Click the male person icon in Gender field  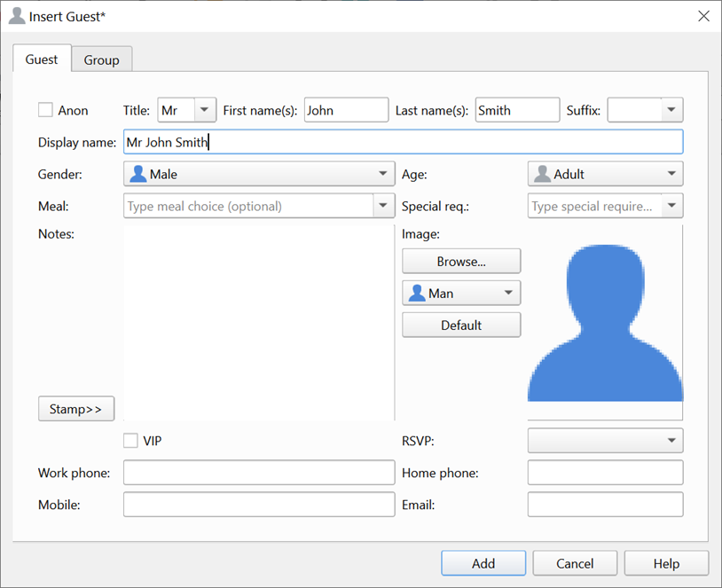click(138, 175)
